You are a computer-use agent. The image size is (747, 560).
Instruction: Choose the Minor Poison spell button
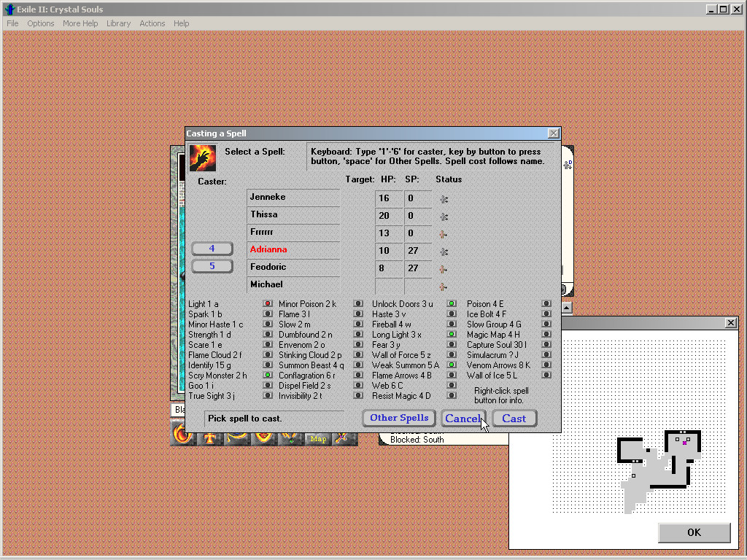358,304
